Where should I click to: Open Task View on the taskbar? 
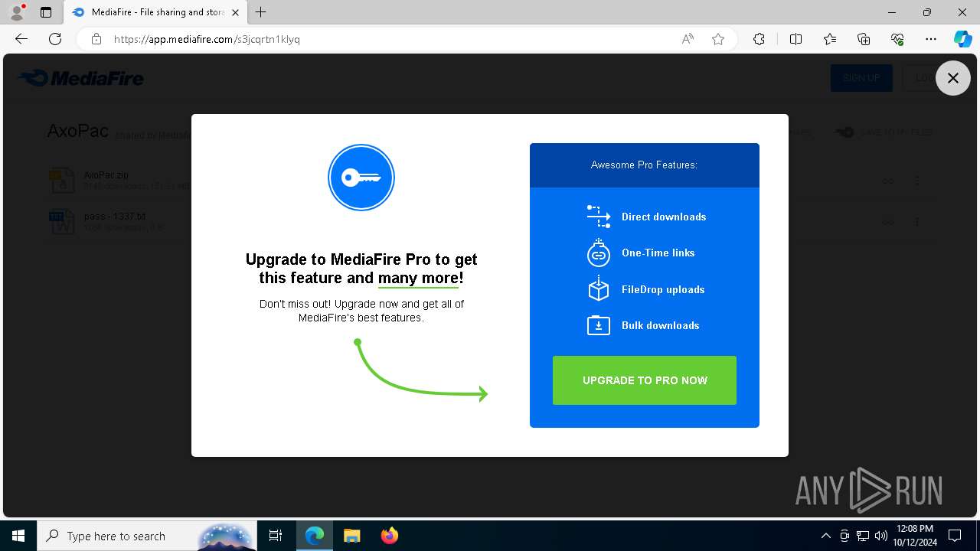276,536
